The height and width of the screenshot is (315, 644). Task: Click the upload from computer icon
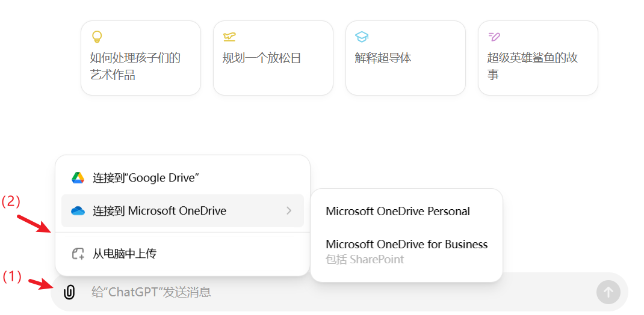(78, 254)
